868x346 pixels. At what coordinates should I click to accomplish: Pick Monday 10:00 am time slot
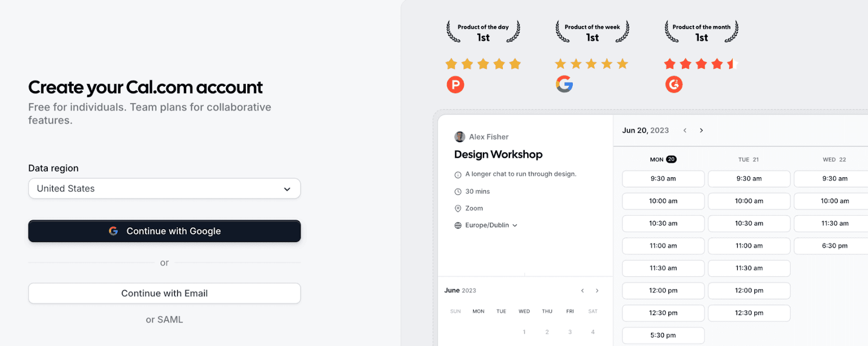[663, 201]
